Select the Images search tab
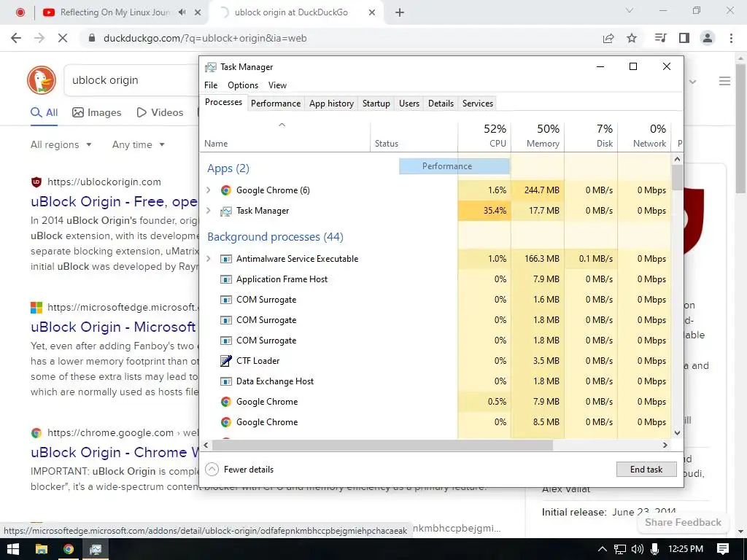The height and width of the screenshot is (560, 747). (97, 113)
